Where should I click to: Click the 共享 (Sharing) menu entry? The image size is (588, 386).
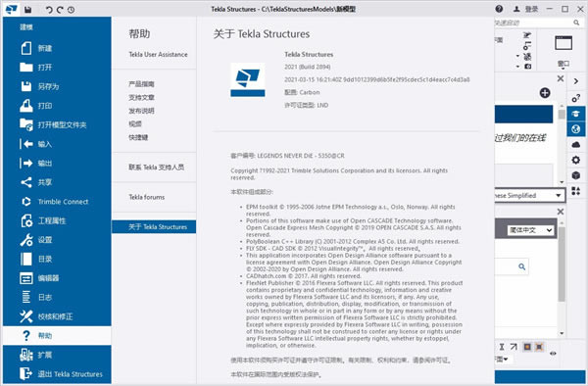click(57, 182)
